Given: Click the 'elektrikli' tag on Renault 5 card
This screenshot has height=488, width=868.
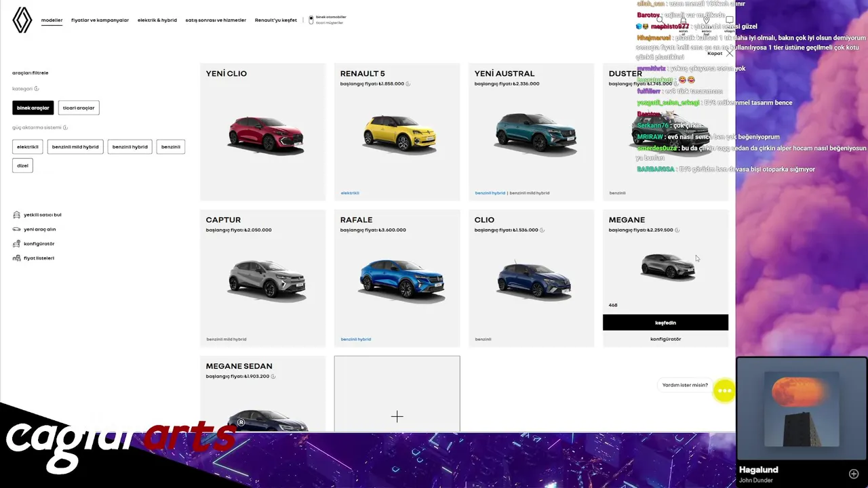Looking at the screenshot, I should click(x=350, y=193).
